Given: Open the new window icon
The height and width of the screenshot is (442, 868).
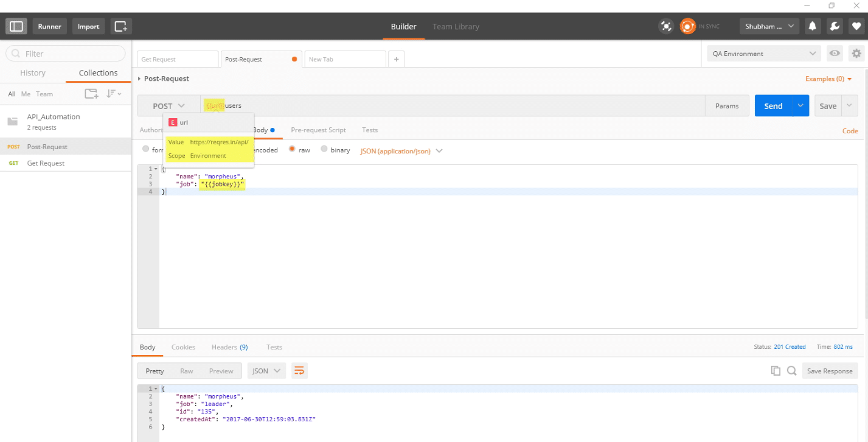Looking at the screenshot, I should (121, 26).
